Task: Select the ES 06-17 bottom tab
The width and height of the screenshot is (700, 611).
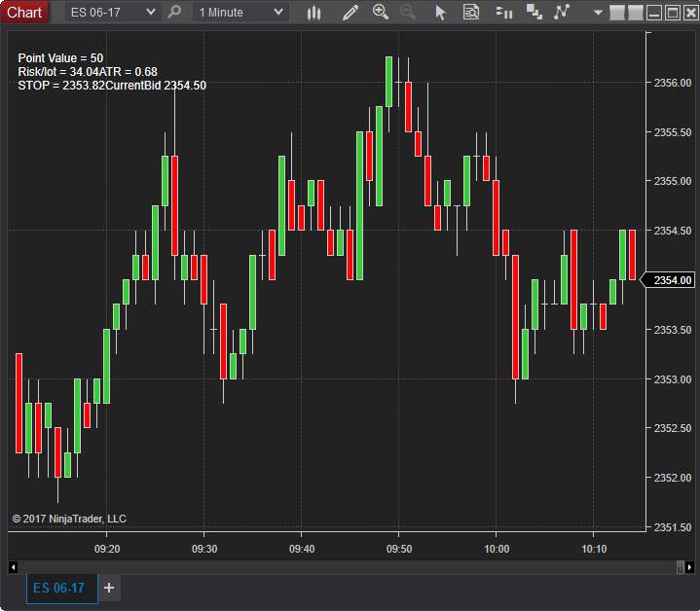Action: pyautogui.click(x=62, y=589)
